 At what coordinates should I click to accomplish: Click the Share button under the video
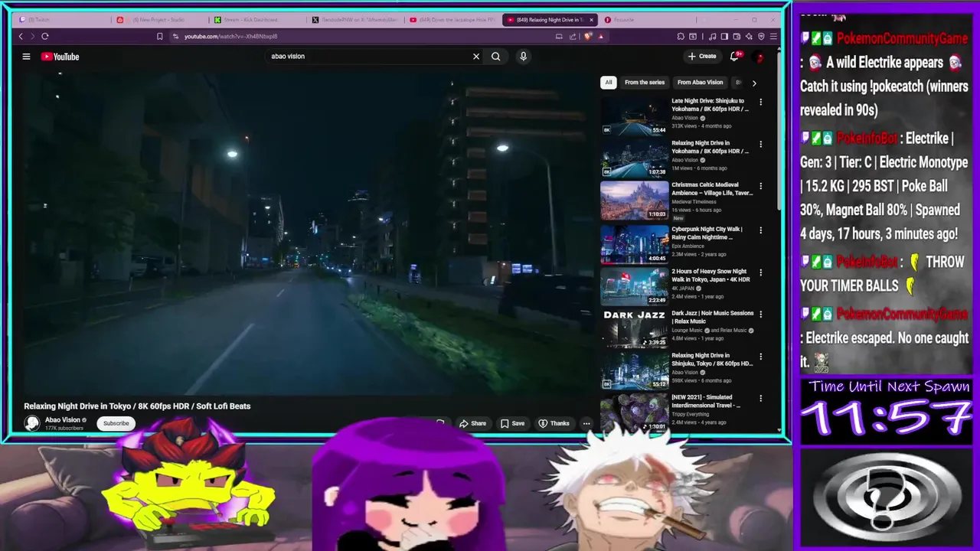[472, 423]
